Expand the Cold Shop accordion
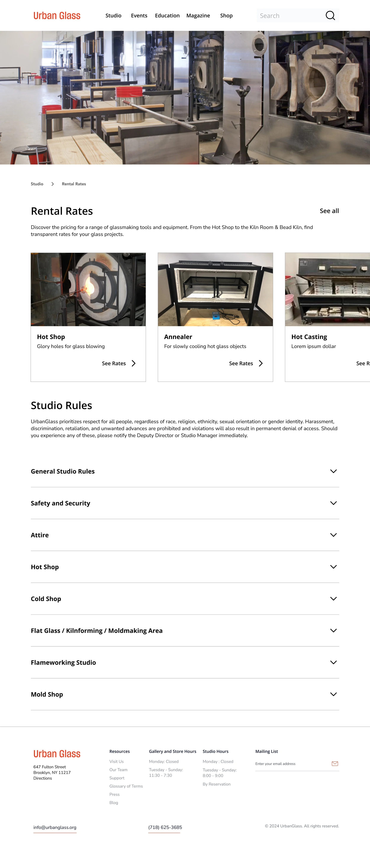This screenshot has height=868, width=370. click(333, 599)
